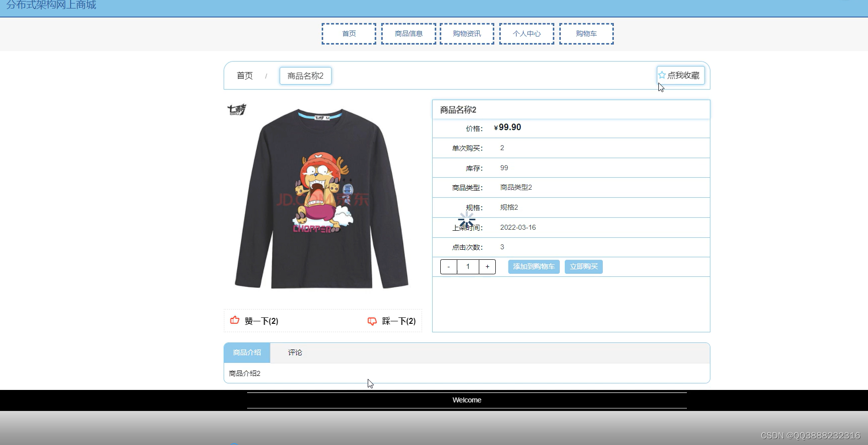
Task: Click the 商品类型2 value
Action: [516, 187]
